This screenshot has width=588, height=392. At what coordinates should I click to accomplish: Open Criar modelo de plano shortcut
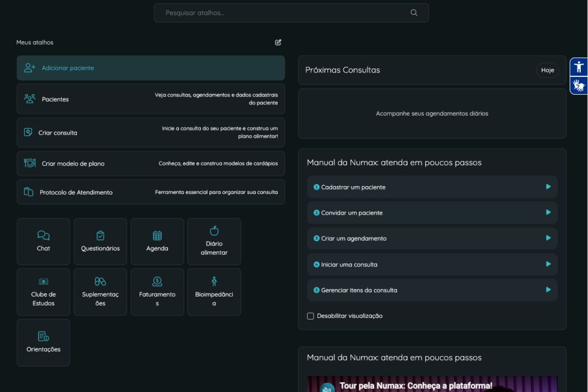point(151,164)
